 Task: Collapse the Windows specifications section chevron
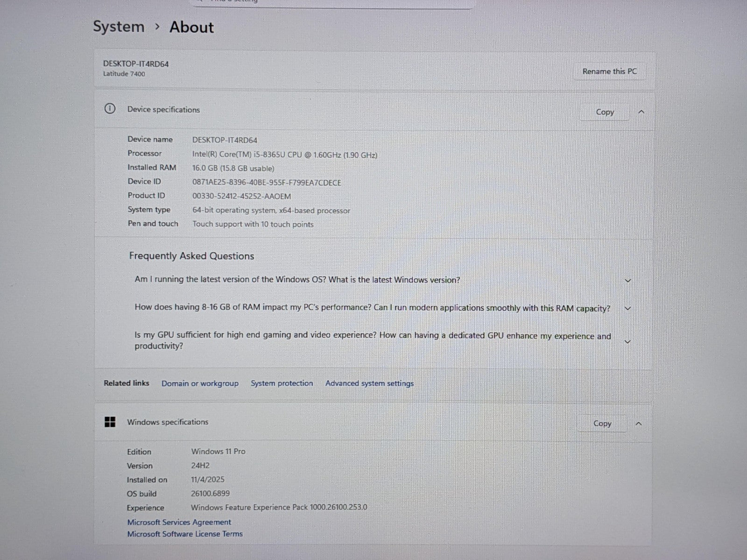[639, 424]
